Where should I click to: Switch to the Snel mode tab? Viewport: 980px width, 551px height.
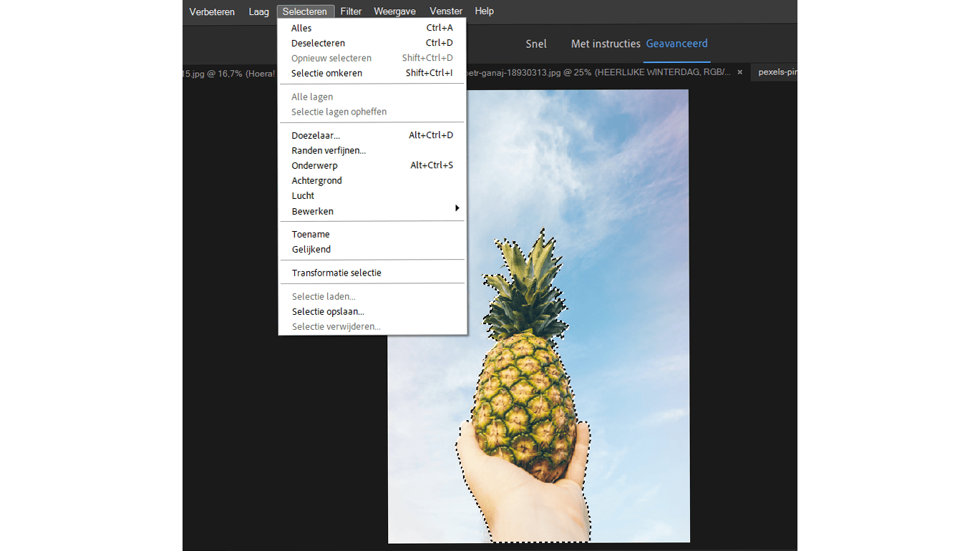(x=536, y=44)
